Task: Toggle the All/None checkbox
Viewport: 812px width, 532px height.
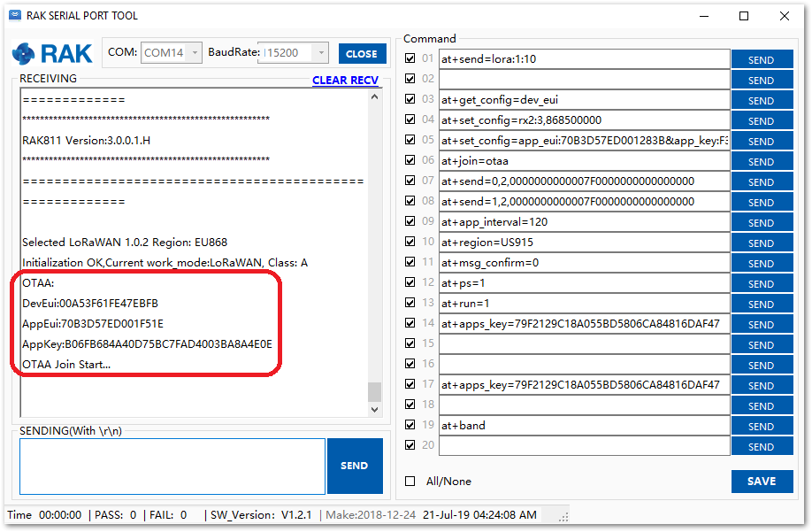Action: click(x=410, y=481)
